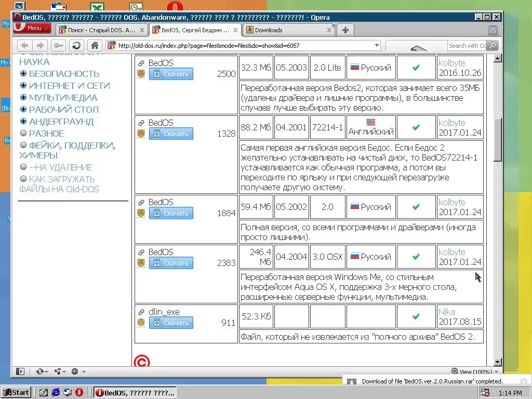532x399 pixels.
Task: Toggle the Opera panels sidebar button
Action: [x=20, y=371]
